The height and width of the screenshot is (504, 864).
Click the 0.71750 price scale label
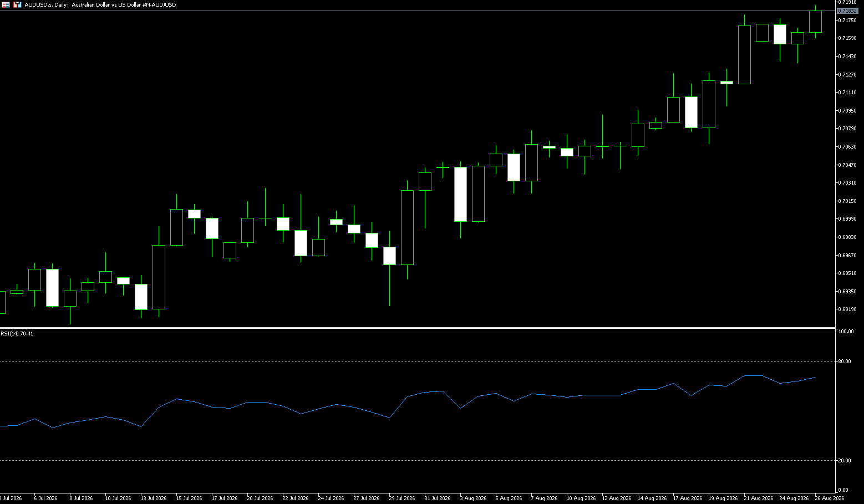848,21
